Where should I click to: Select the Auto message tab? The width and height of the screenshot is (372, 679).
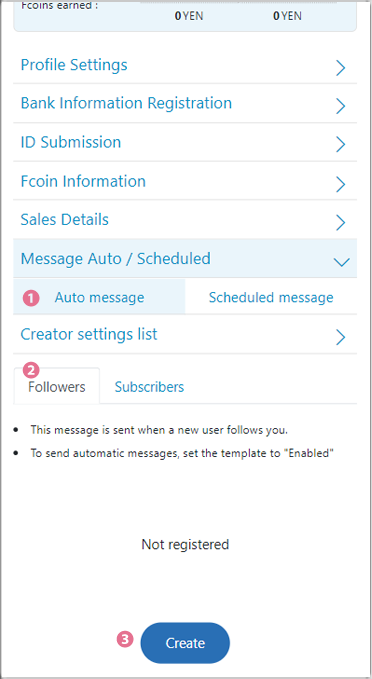99,297
